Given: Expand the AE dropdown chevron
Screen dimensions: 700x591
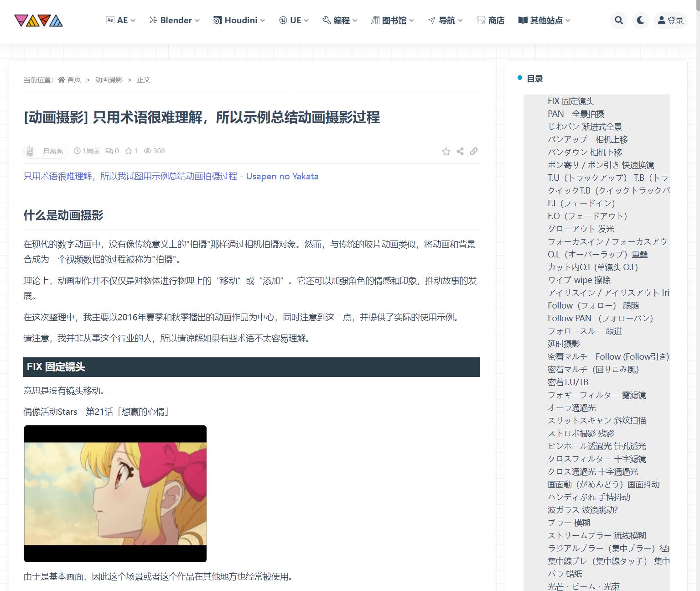Looking at the screenshot, I should 133,21.
